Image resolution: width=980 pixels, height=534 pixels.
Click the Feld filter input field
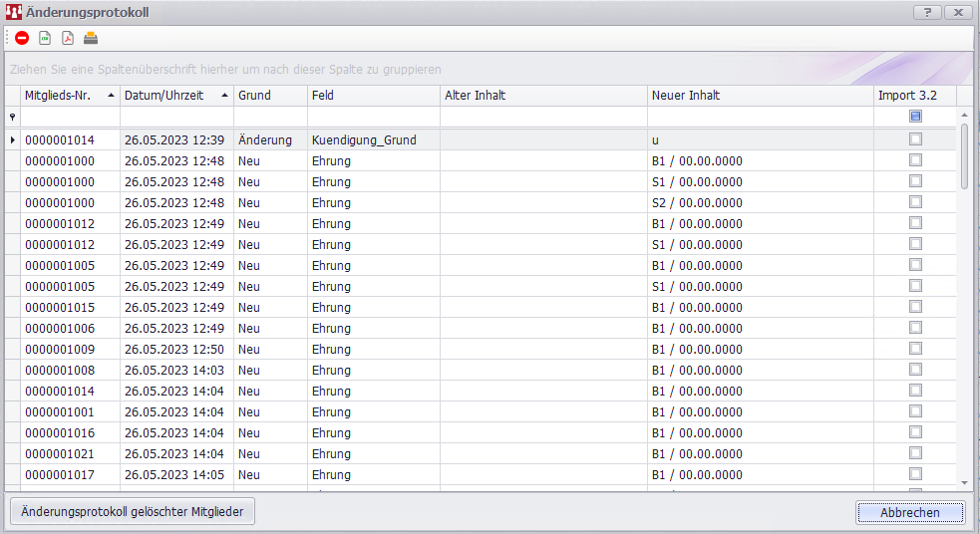click(x=373, y=118)
